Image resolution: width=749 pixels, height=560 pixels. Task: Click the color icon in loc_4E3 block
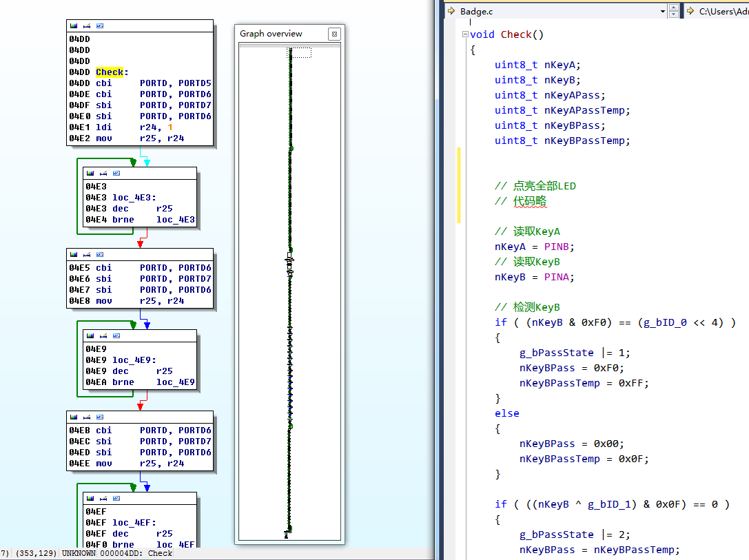coord(90,173)
